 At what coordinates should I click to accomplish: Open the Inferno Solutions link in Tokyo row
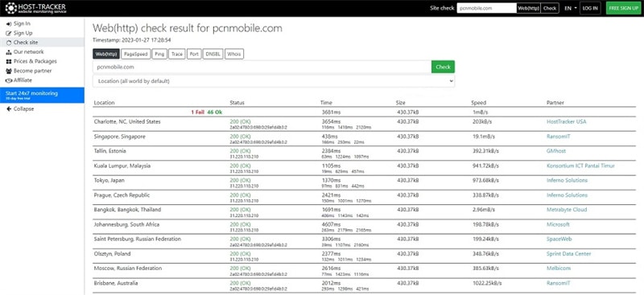567,181
